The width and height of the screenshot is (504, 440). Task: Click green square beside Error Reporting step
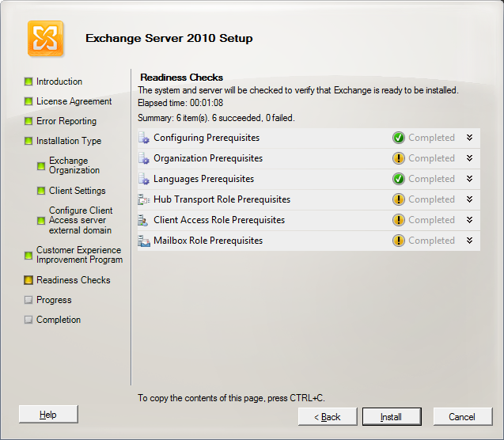28,121
